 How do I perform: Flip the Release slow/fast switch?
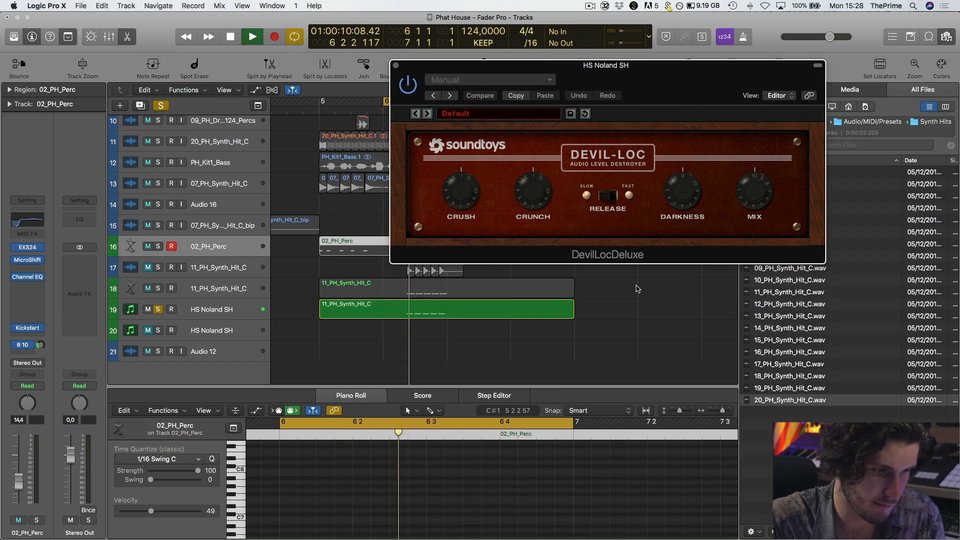(608, 195)
